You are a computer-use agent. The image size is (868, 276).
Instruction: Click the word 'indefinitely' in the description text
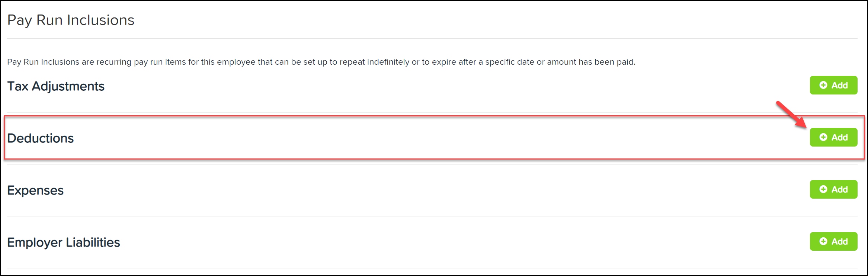click(388, 62)
